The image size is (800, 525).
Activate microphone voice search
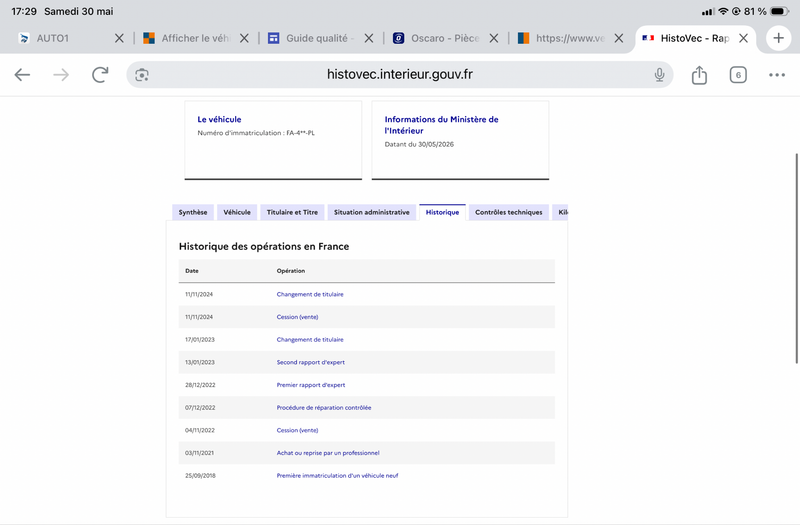(659, 75)
